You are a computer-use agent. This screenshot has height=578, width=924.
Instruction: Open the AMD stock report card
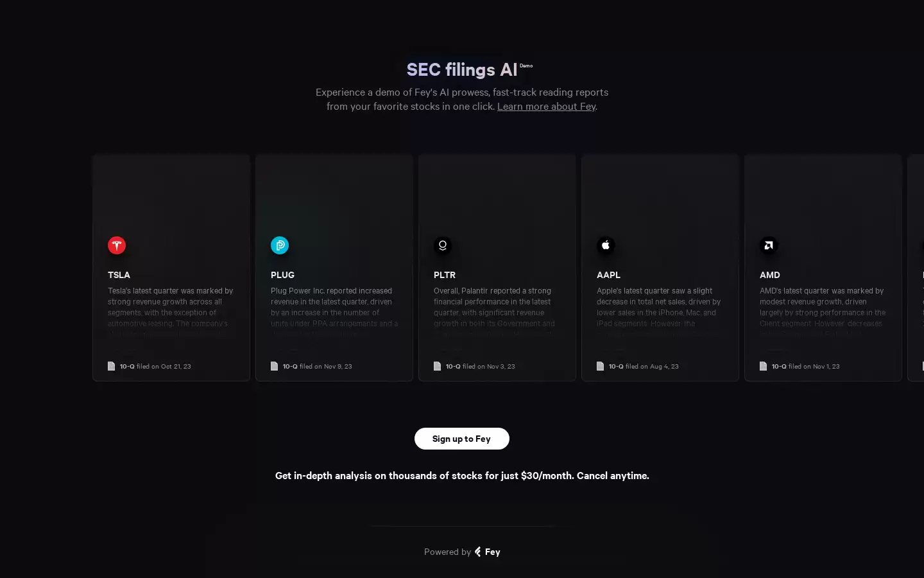point(823,267)
